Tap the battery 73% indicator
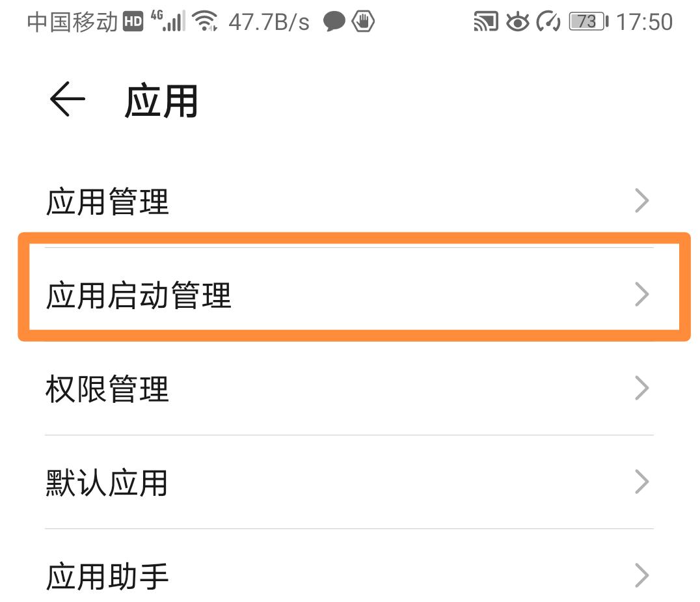700x602 pixels. (587, 21)
